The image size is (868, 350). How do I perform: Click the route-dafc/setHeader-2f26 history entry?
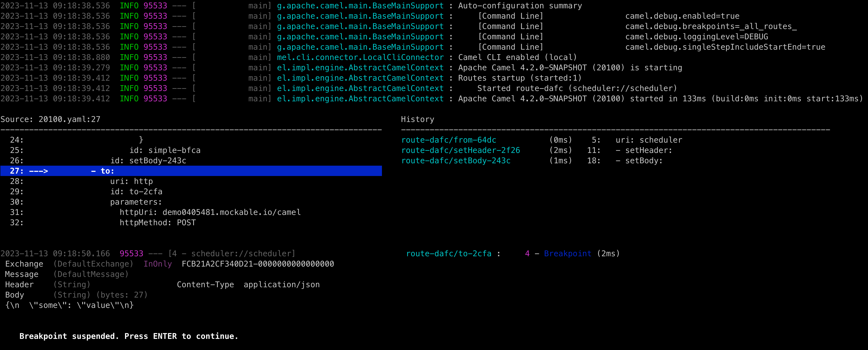tap(460, 150)
